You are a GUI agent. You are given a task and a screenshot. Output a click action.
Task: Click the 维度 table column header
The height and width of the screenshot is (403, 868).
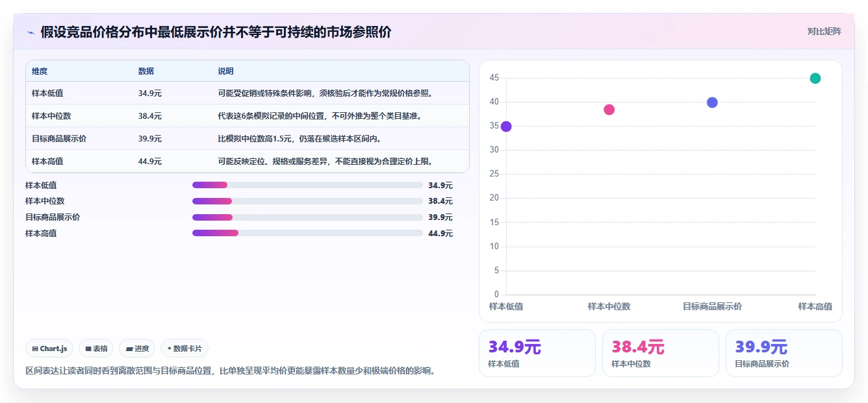pos(40,71)
